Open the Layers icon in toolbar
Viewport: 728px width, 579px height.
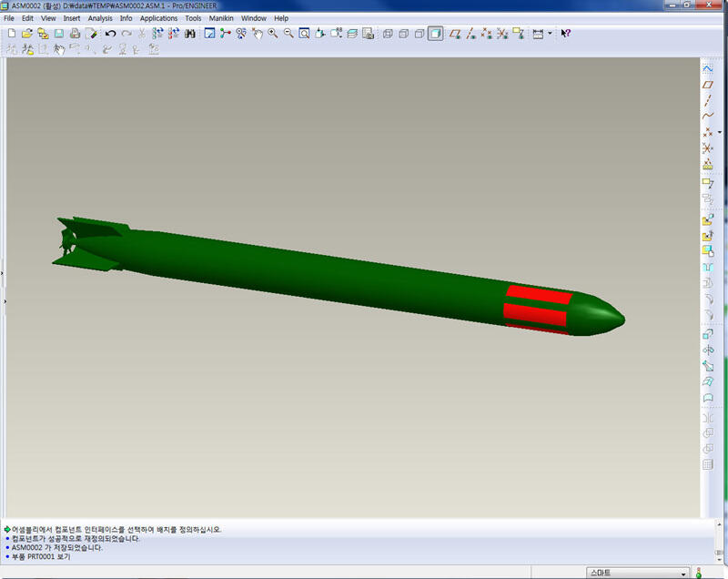(352, 34)
